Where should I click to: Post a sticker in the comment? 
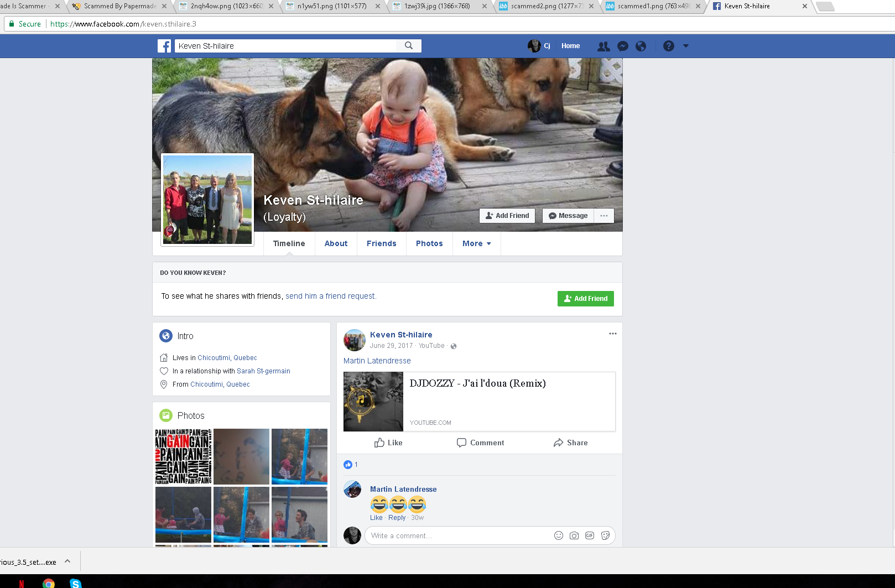coord(605,535)
